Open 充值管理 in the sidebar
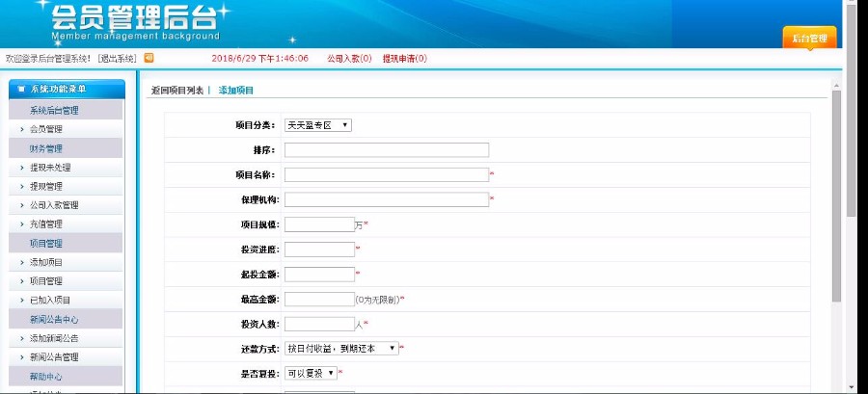Viewport: 868px width, 394px height. [x=46, y=223]
